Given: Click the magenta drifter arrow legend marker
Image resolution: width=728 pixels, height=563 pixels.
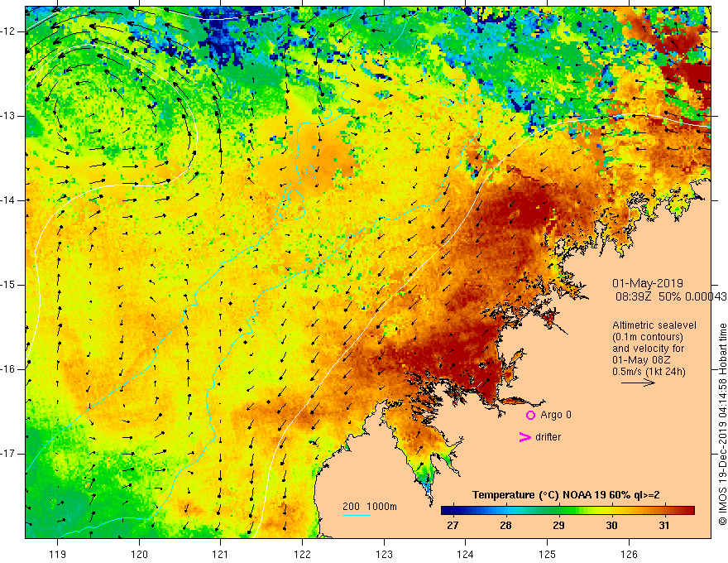Looking at the screenshot, I should click(525, 437).
